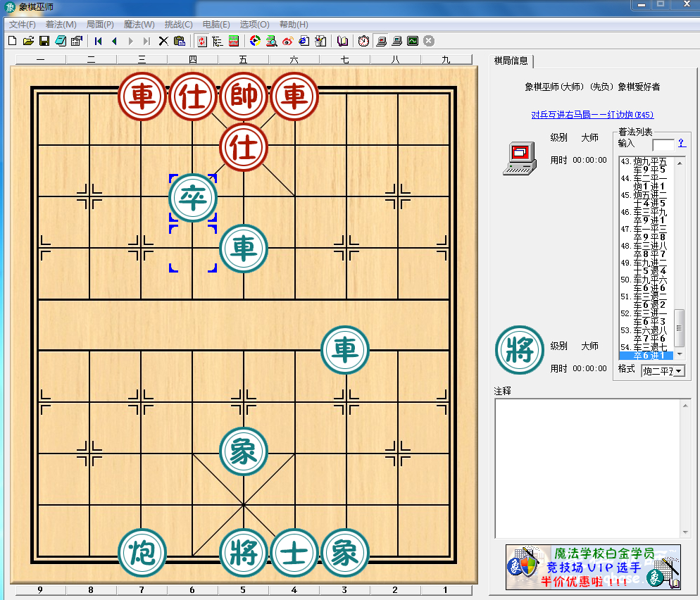The width and height of the screenshot is (700, 600).
Task: Click the green monitor analysis icon
Action: coord(413,41)
